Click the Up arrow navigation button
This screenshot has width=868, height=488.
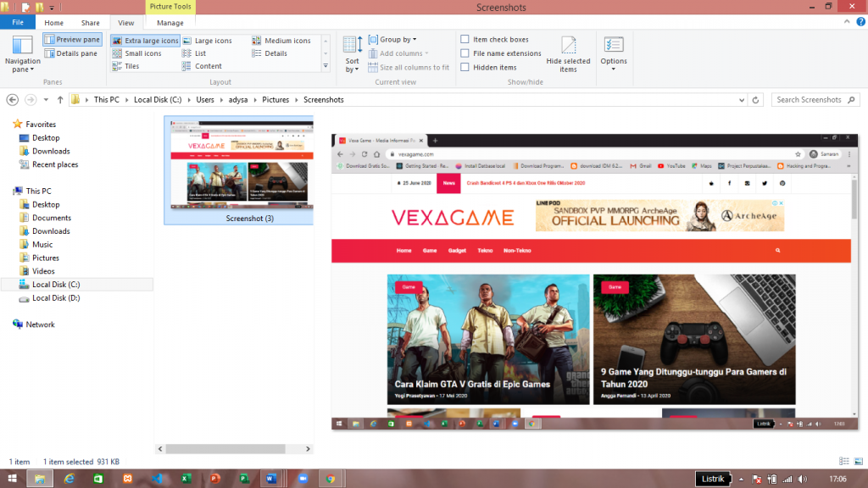click(x=58, y=100)
